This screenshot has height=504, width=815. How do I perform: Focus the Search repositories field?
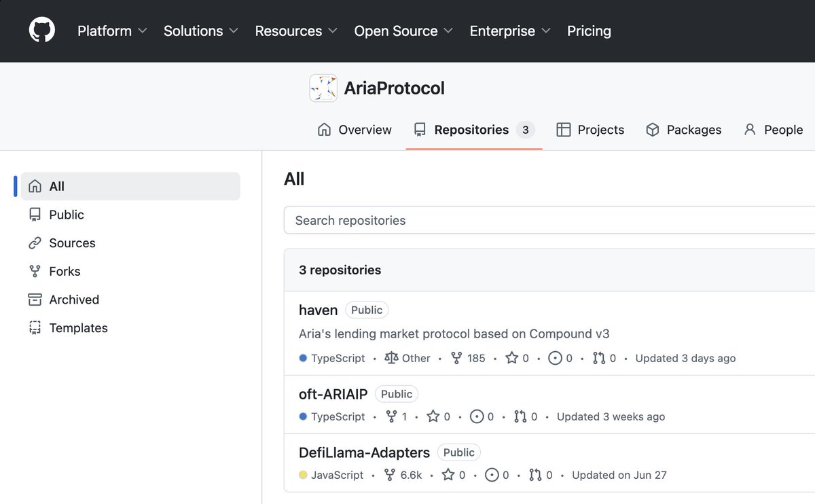click(549, 221)
